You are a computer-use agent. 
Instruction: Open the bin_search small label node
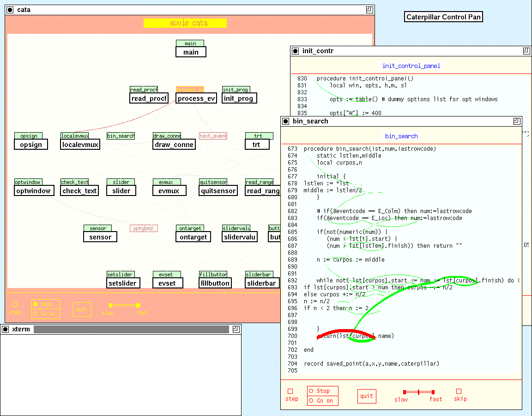pos(121,136)
